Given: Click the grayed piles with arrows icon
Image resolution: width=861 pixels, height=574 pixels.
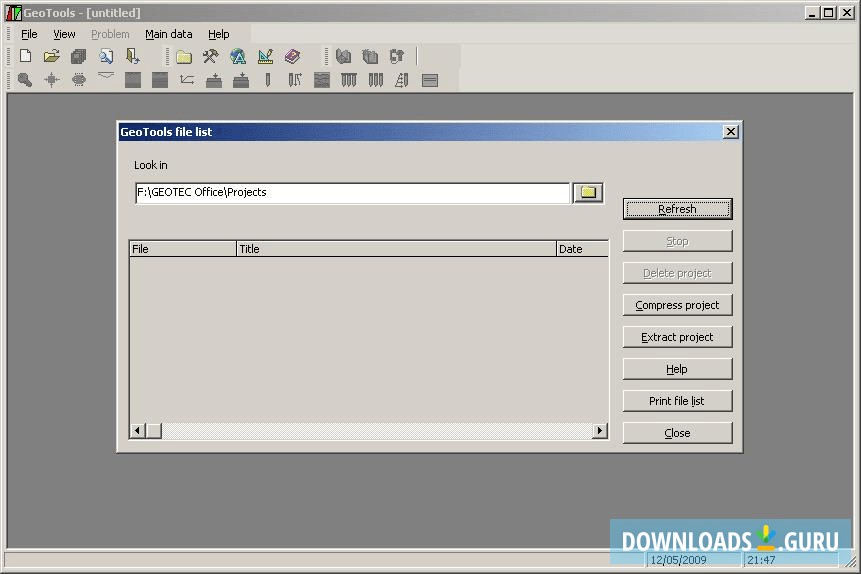Looking at the screenshot, I should tap(295, 80).
